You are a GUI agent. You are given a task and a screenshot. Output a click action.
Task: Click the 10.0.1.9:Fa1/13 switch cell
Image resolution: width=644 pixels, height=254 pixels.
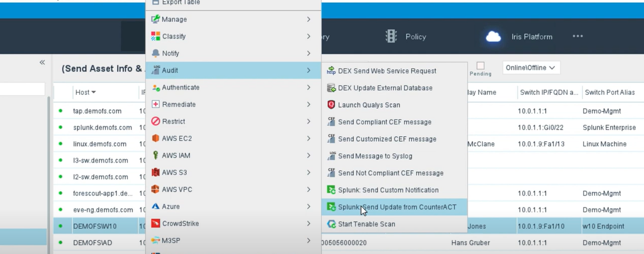click(541, 144)
